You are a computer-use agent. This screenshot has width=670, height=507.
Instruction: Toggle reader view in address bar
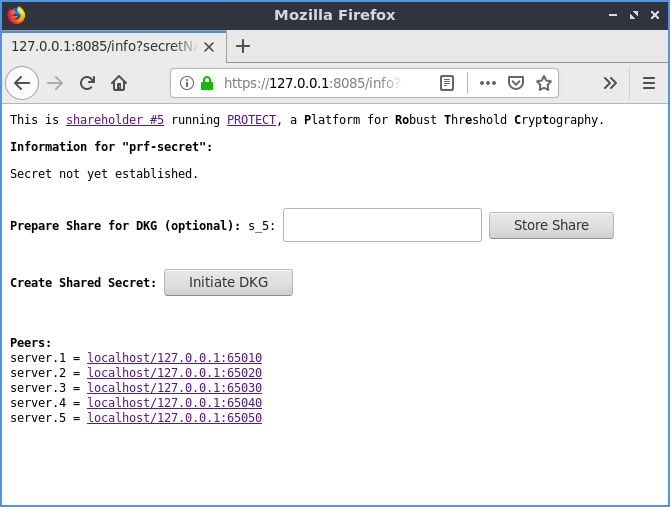coord(447,83)
